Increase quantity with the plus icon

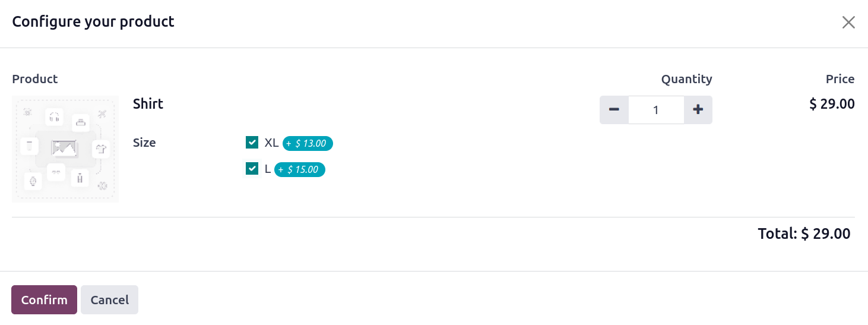tap(698, 110)
